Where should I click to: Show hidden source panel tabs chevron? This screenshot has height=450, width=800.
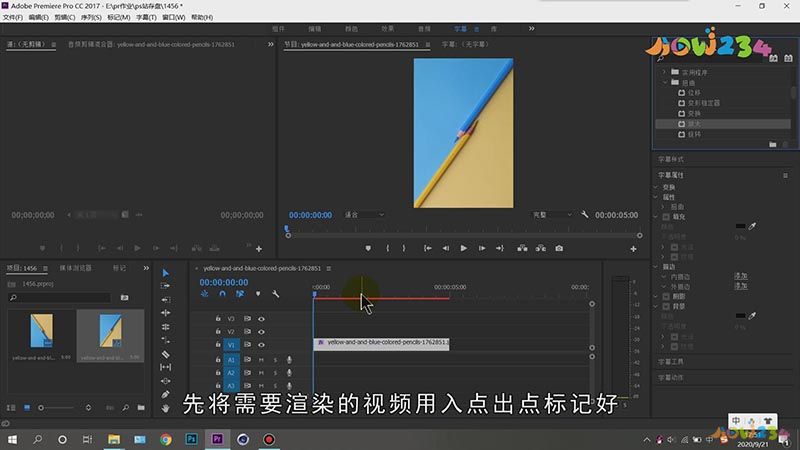click(270, 44)
